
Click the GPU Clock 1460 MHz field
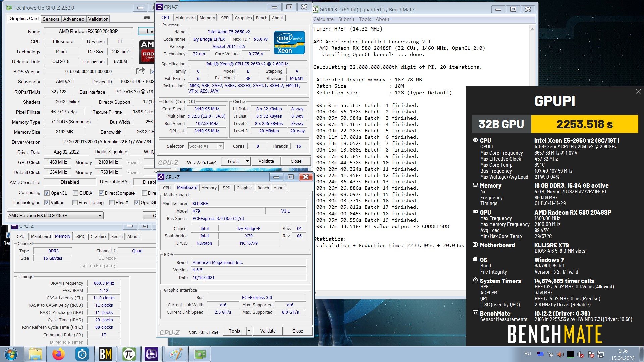click(x=57, y=162)
